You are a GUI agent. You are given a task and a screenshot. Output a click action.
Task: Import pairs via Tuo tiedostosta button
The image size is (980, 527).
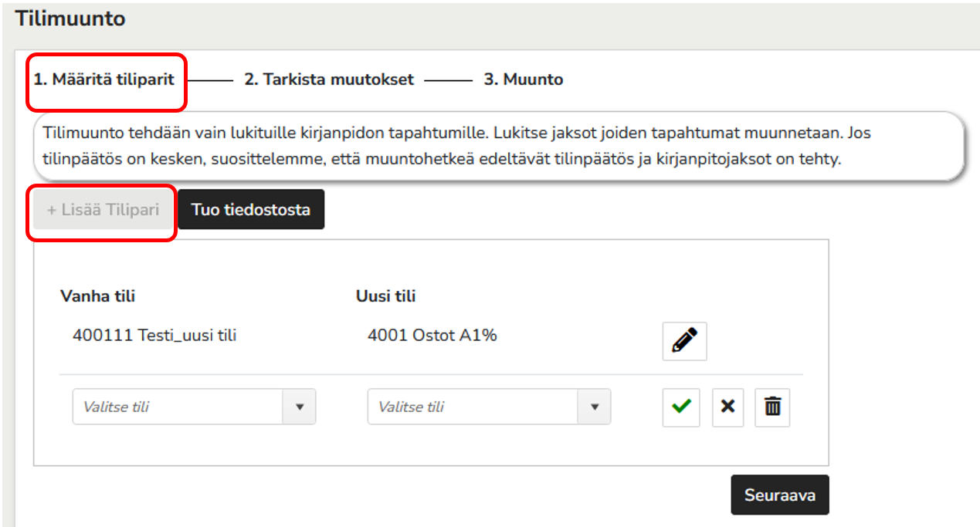[251, 210]
